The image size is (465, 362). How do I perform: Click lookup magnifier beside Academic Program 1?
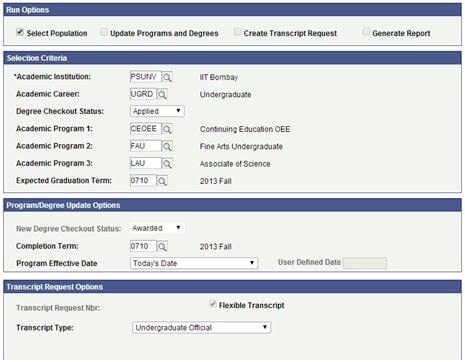click(x=167, y=129)
